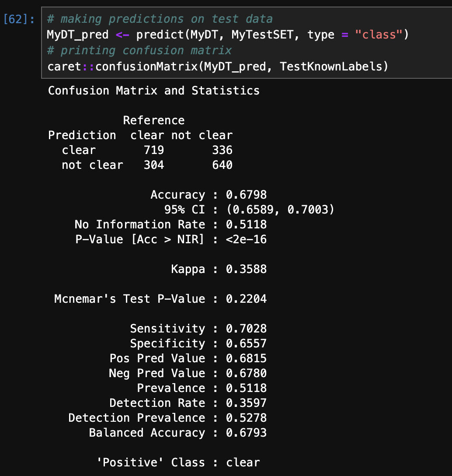
Task: Click the value 640 in confusion matrix
Action: 223,165
